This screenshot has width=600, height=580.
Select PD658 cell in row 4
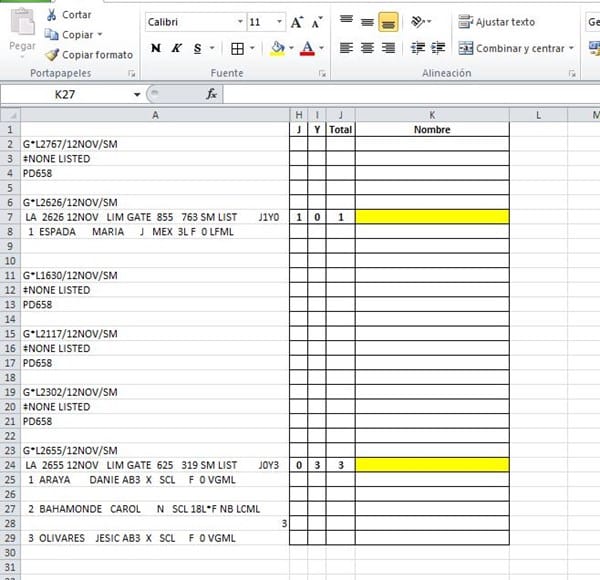pos(155,173)
